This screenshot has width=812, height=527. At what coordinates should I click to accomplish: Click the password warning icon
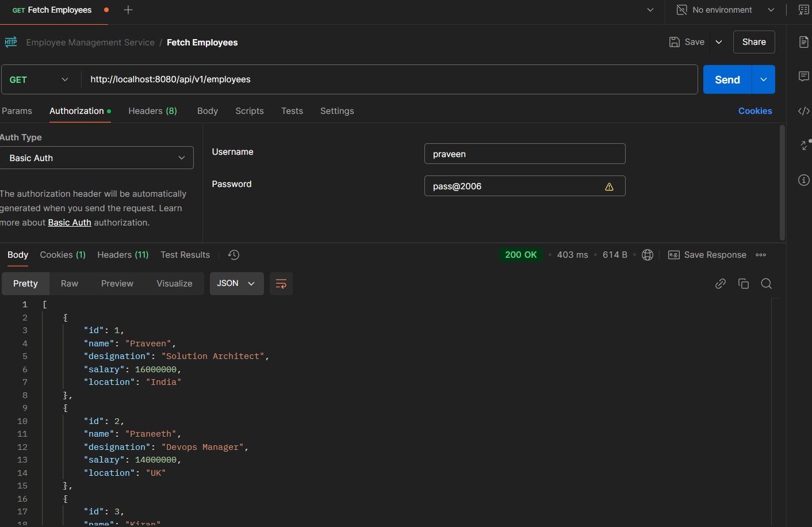609,186
